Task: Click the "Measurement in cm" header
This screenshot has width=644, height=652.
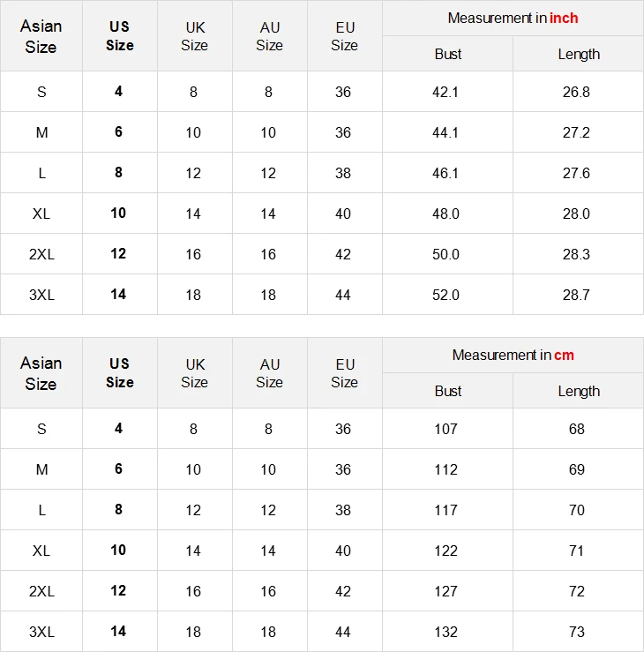Action: point(513,356)
